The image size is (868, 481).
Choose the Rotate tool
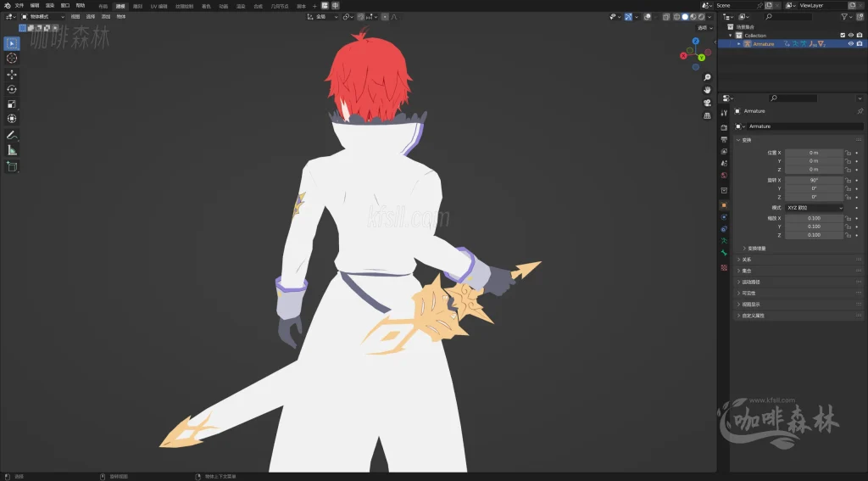(x=12, y=89)
